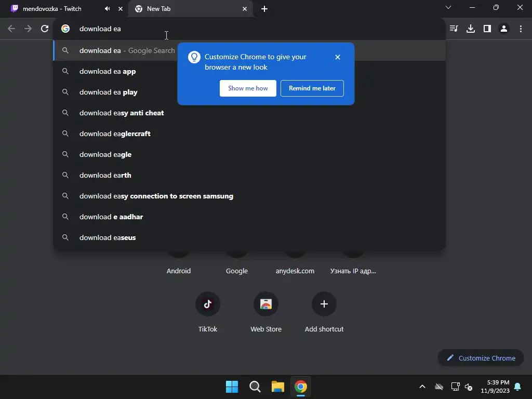Close the New Tab tab
532x399 pixels.
click(245, 9)
